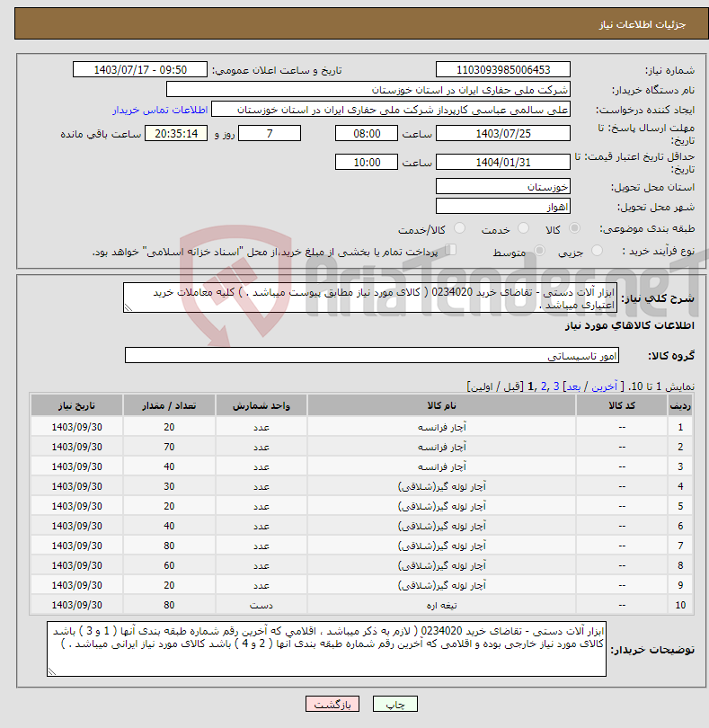709x728 pixels.
Task: Click آچار فرانسه in row 3
Action: click(441, 466)
